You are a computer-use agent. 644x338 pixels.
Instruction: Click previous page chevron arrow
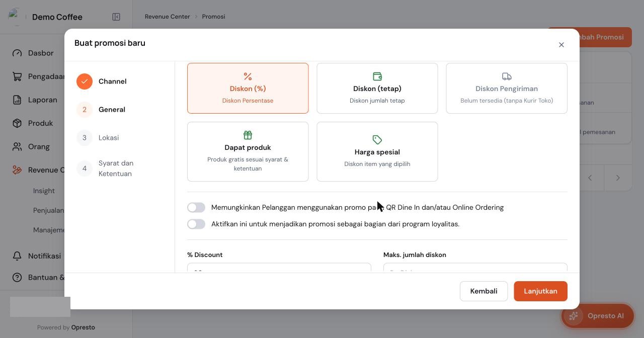(590, 178)
